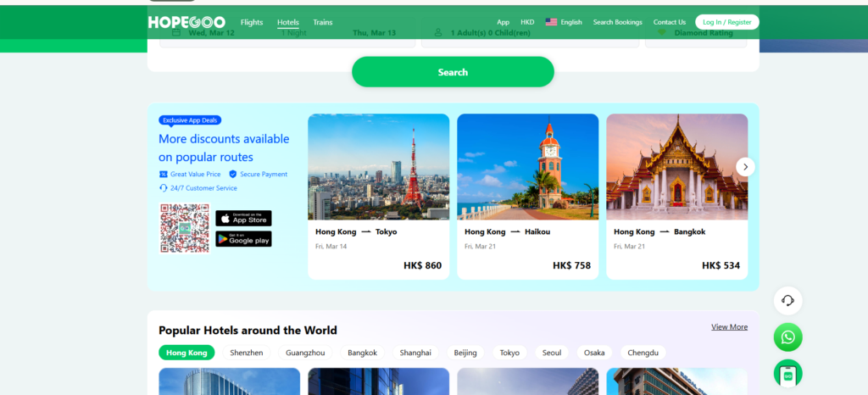Click the green Search button
The image size is (868, 395).
tap(453, 72)
